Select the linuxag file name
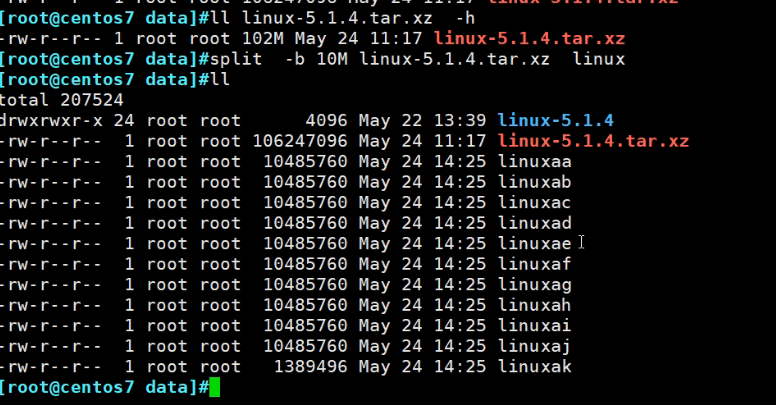Viewport: 776px width, 405px height. tap(534, 285)
